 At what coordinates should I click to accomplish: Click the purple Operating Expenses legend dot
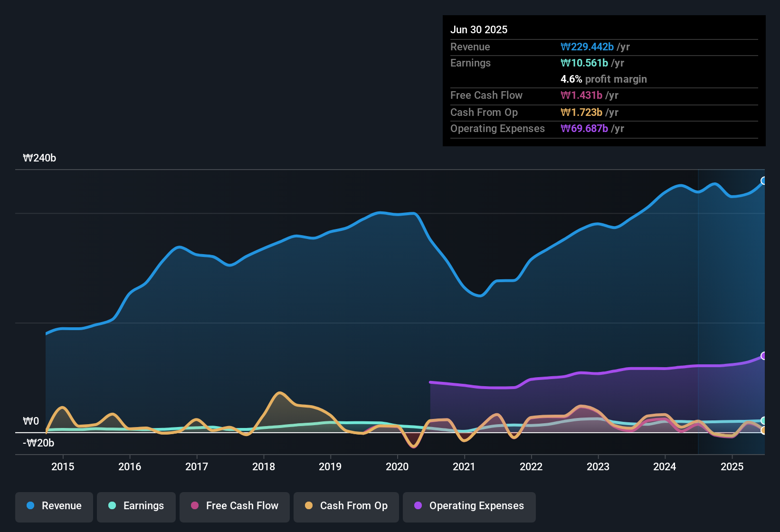click(418, 505)
